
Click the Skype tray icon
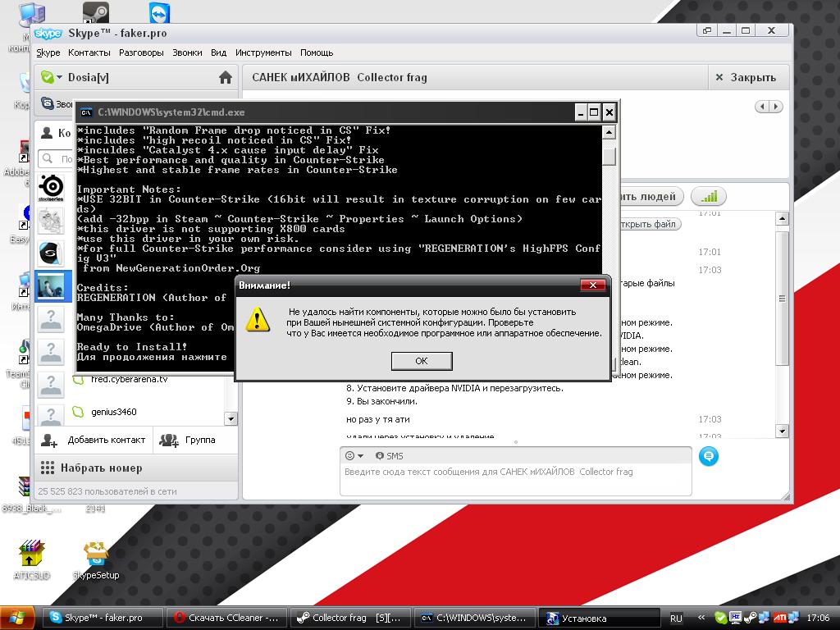click(720, 618)
